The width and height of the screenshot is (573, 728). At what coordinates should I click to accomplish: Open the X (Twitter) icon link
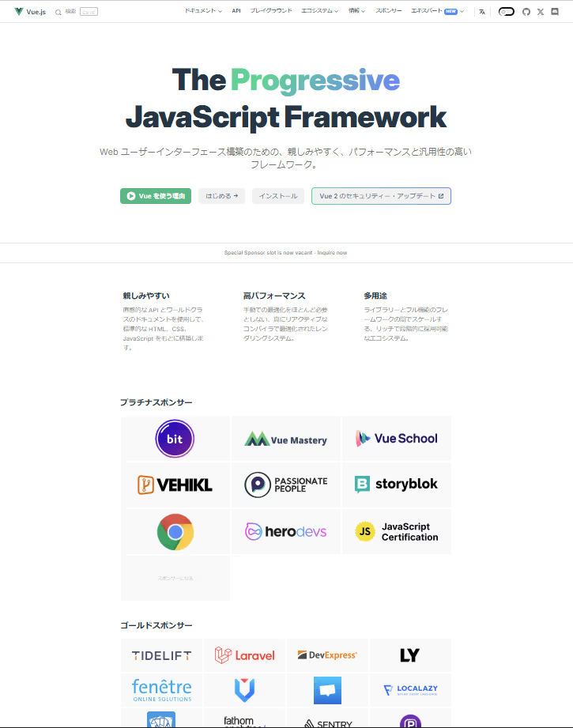point(541,12)
